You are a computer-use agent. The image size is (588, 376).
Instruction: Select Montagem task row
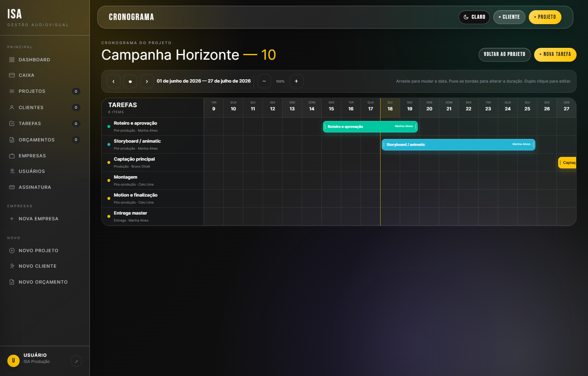tap(153, 181)
